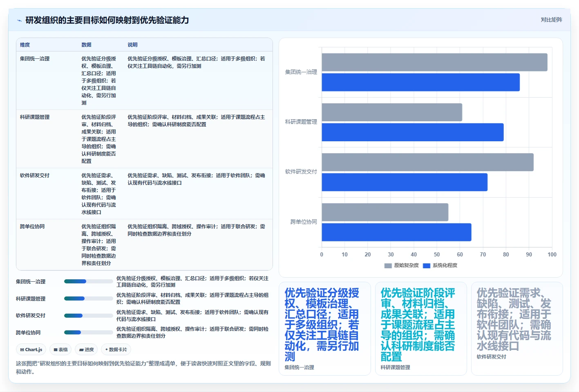579x392 pixels.
Task: Click the 软件研发交付 progress bar
Action: [x=88, y=316]
